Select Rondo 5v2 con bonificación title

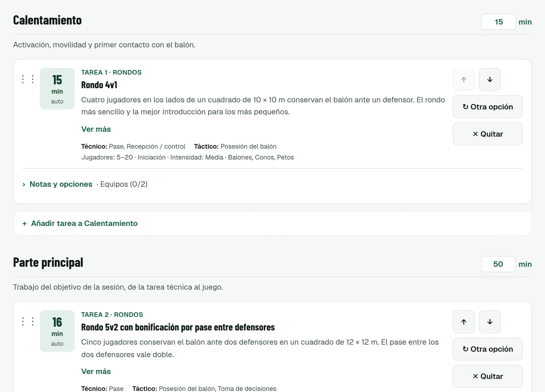(178, 327)
